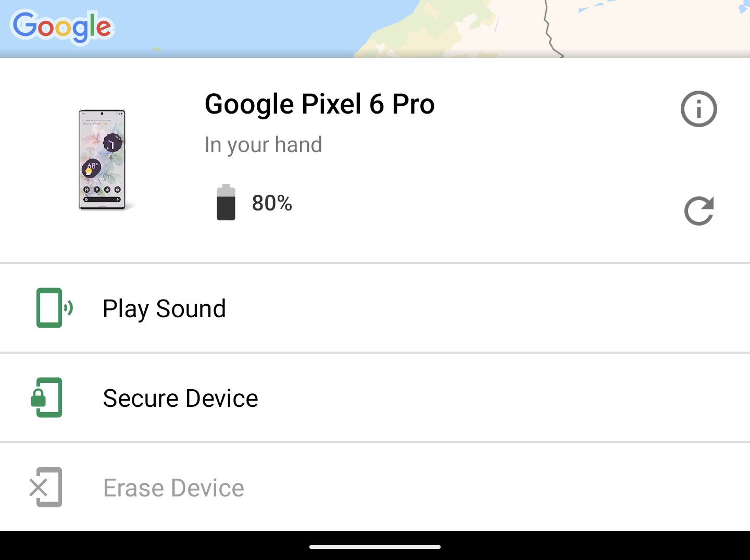Refresh device location with circular arrow

point(698,211)
